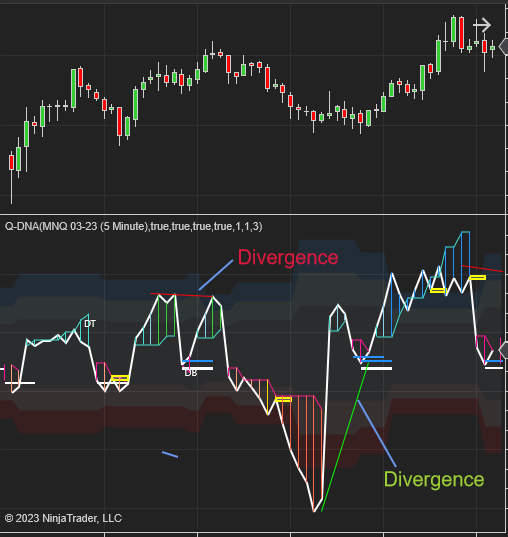Screen dimensions: 508x537
Task: Click the divider between price and indicator panels
Action: point(253,214)
